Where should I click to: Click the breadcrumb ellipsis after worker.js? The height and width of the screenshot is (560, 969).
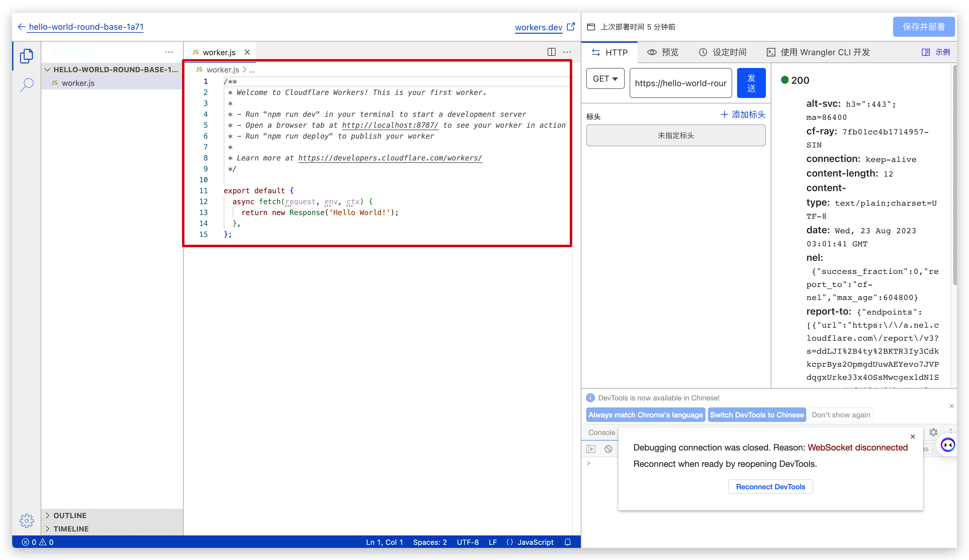(x=252, y=70)
